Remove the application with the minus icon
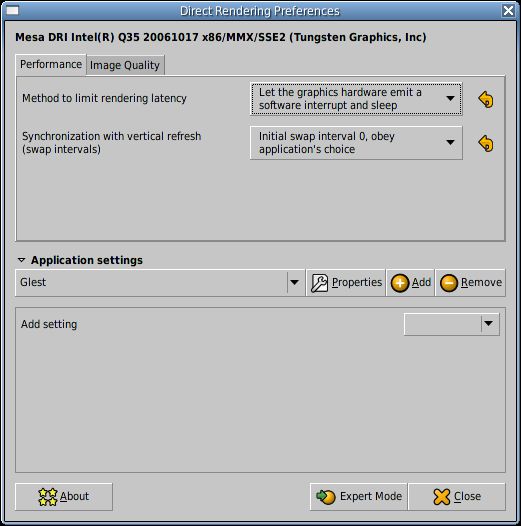Screen dimensions: 521x526 click(470, 283)
